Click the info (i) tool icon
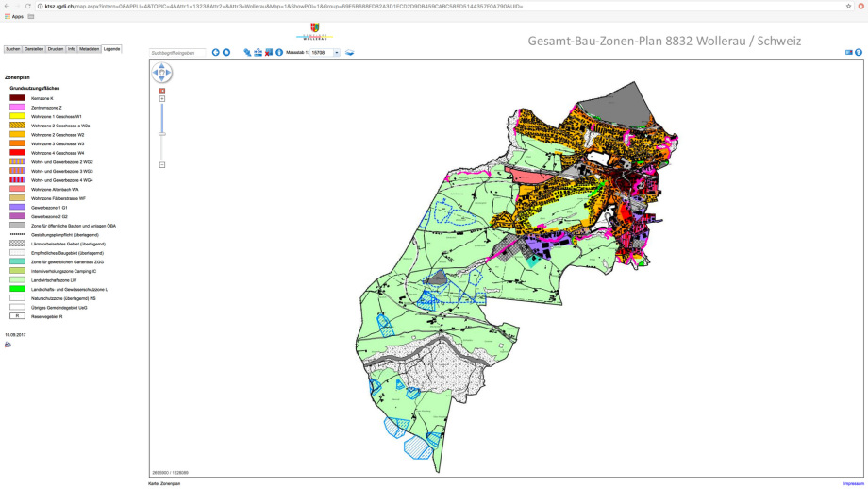This screenshot has height=489, width=868. pyautogui.click(x=279, y=53)
